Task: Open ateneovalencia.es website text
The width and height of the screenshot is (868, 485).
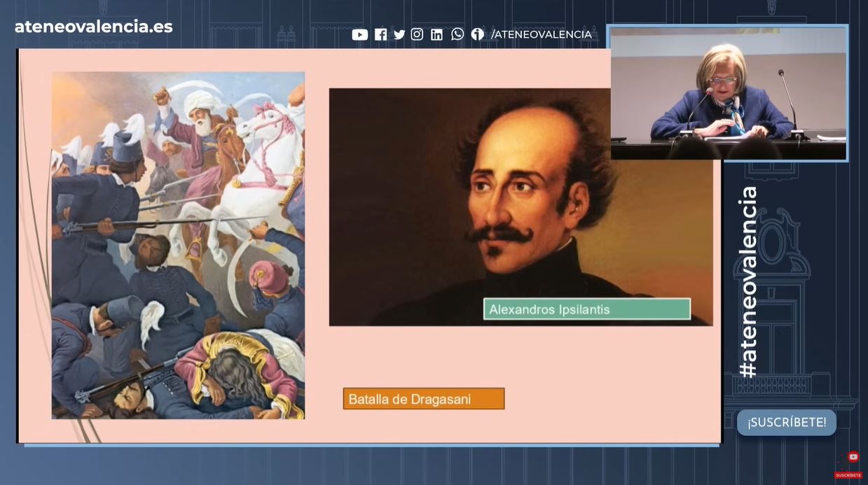Action: click(x=94, y=27)
